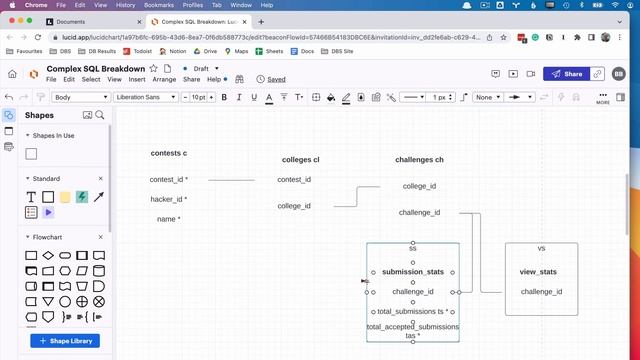This screenshot has height=360, width=640.
Task: Open the Select menu
Action: tap(91, 79)
